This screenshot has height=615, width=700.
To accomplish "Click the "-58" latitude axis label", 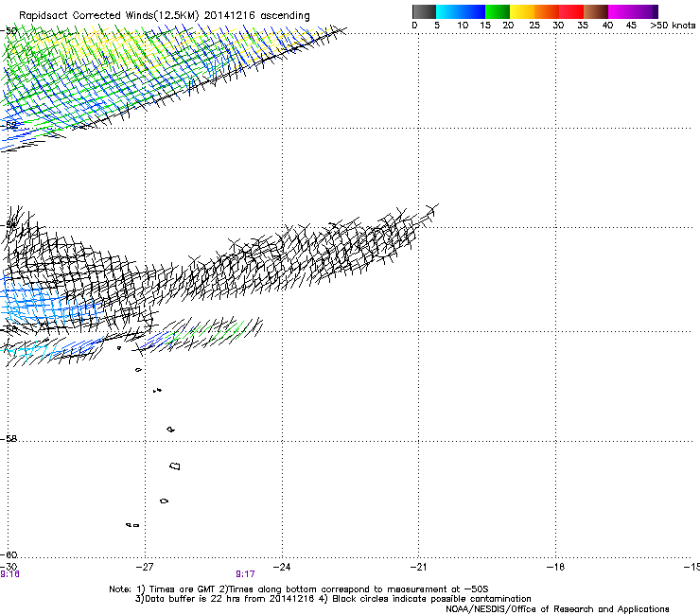I will pos(9,439).
